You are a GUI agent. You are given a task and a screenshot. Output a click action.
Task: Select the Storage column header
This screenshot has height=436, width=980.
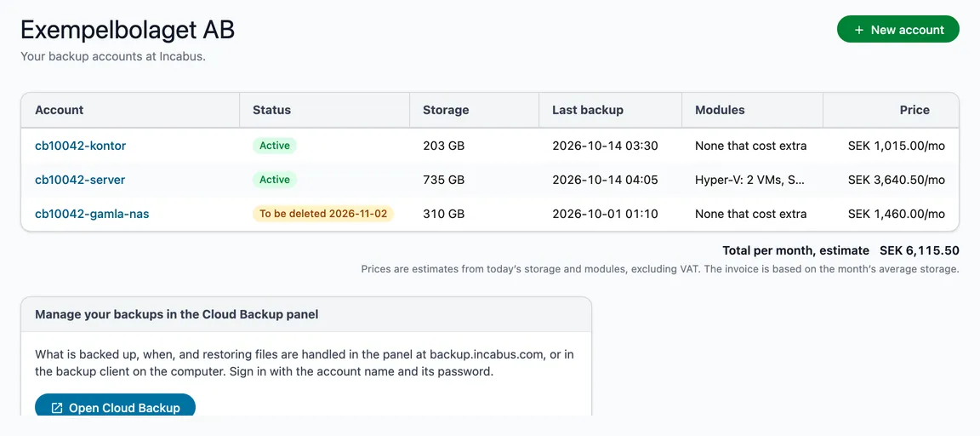click(x=446, y=110)
